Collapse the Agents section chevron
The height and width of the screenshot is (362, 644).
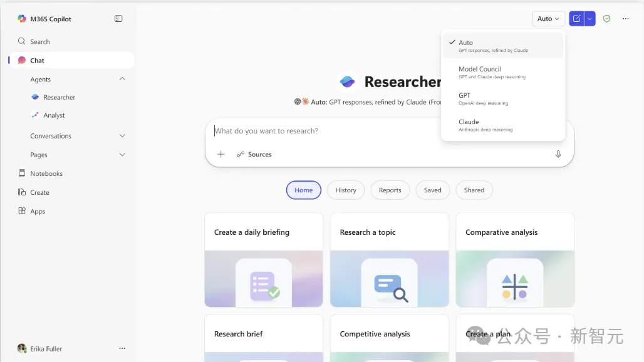pyautogui.click(x=122, y=79)
